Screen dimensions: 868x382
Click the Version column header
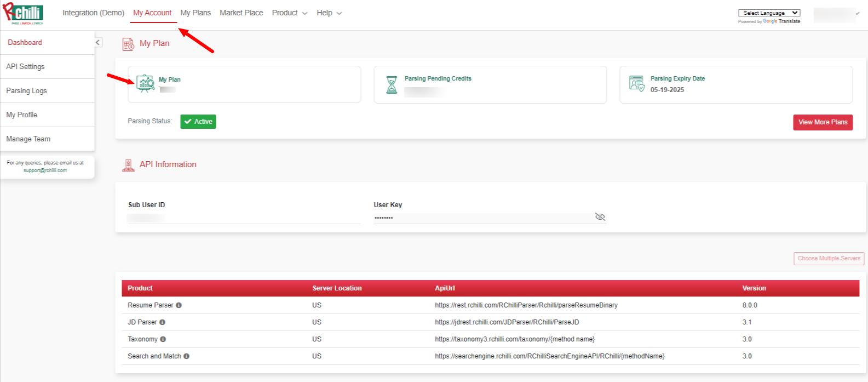[x=754, y=288]
